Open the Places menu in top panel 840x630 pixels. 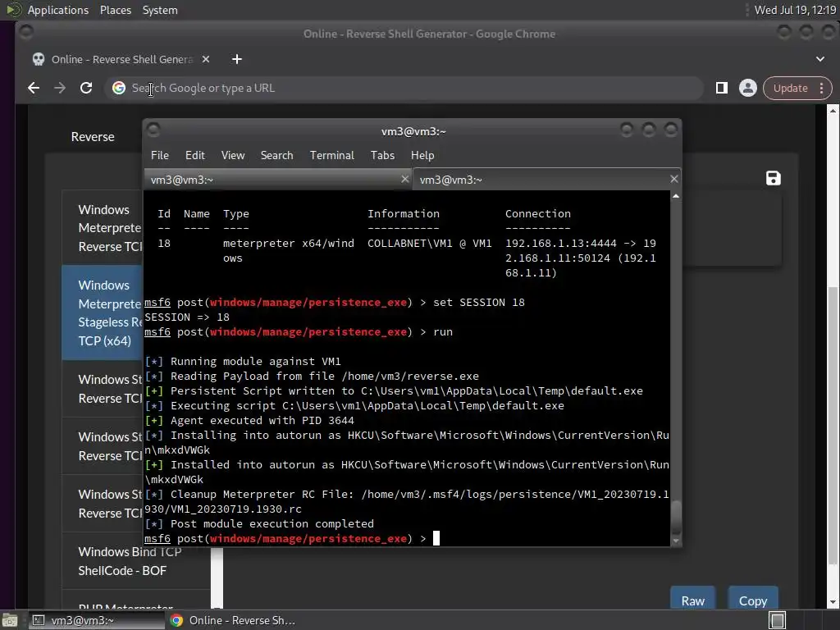pos(116,10)
